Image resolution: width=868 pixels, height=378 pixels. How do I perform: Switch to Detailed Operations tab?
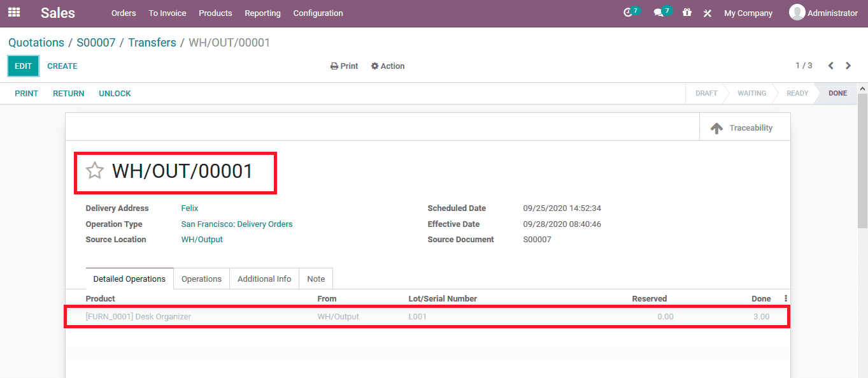tap(129, 279)
